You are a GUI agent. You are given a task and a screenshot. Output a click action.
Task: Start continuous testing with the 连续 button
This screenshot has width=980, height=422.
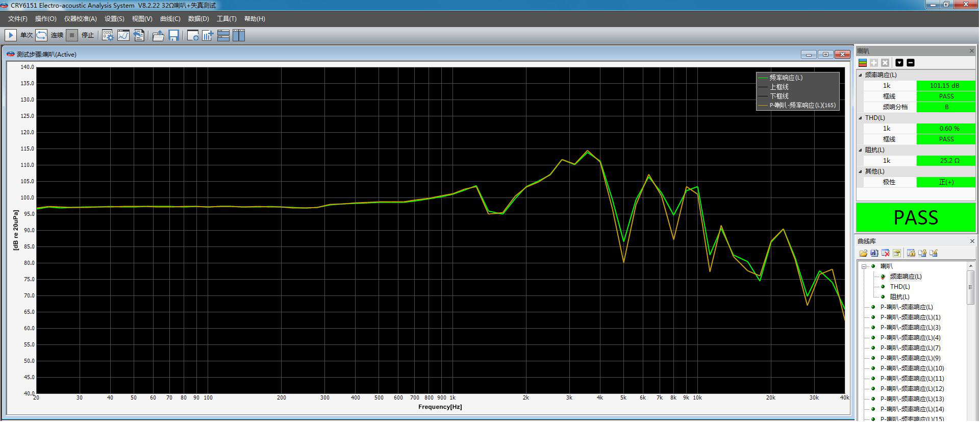pyautogui.click(x=41, y=35)
